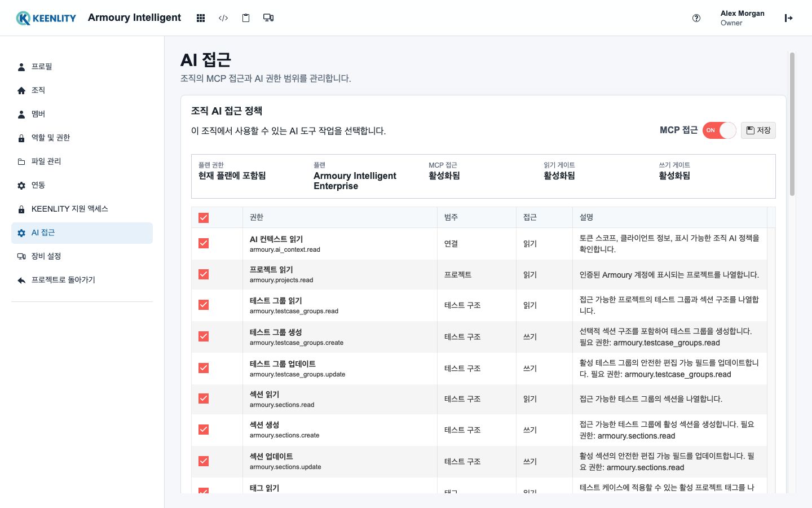Click Alex Morgan user name
This screenshot has width=812, height=508.
coord(743,14)
